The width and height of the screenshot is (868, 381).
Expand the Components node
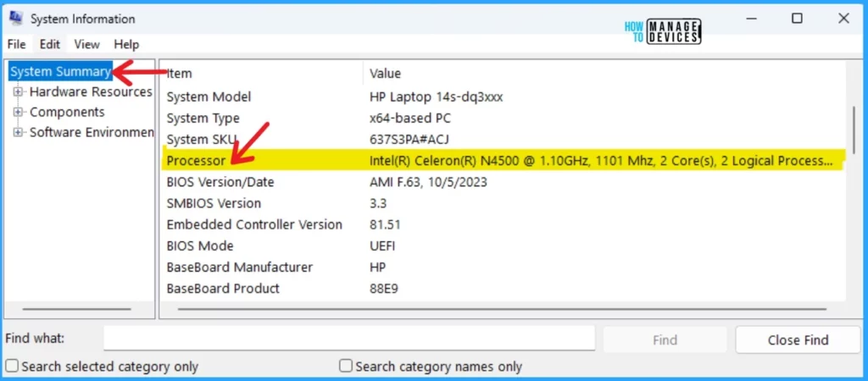pos(19,113)
